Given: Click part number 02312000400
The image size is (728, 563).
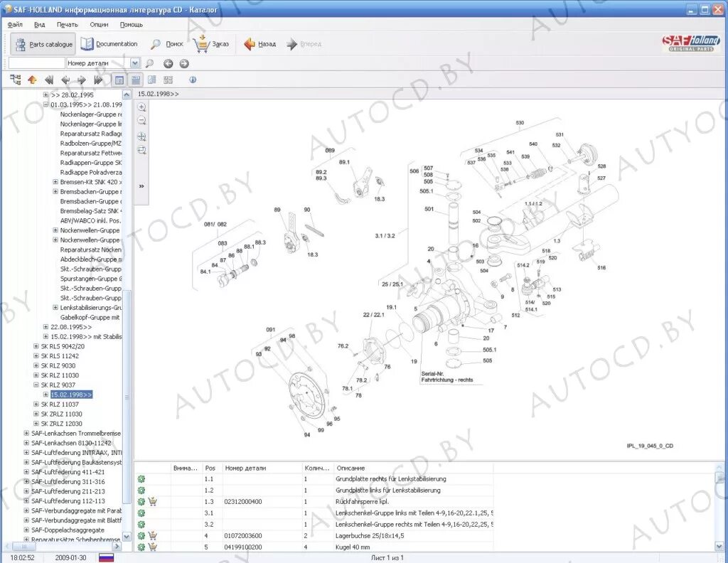Looking at the screenshot, I should [243, 502].
